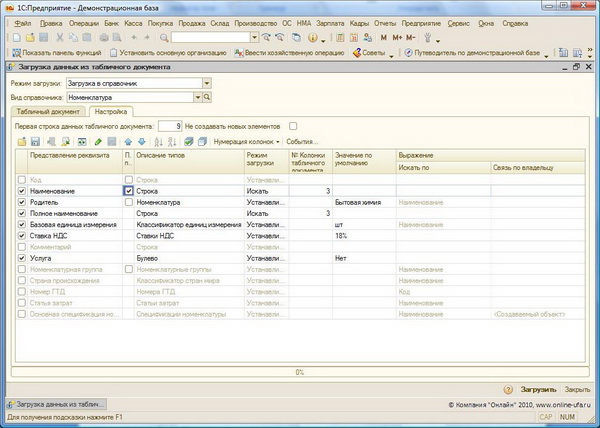600x428 pixels.
Task: Click the magnifier Find icon beside search box
Action: point(164,37)
